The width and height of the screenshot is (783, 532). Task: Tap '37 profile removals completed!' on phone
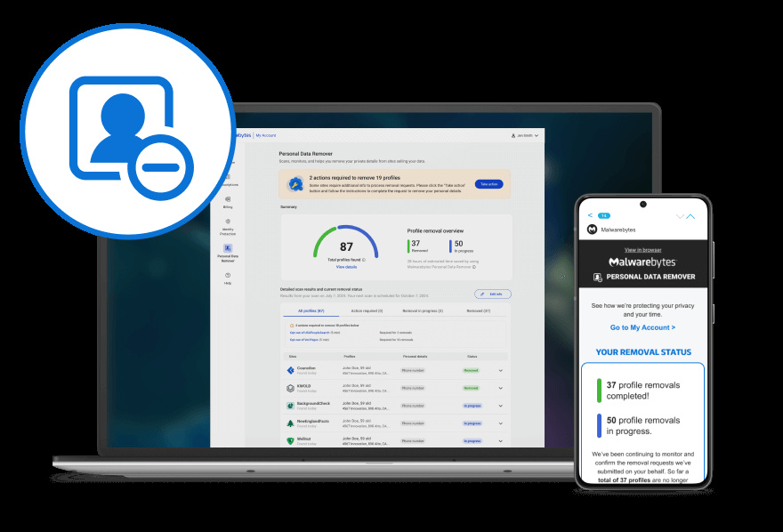(643, 391)
